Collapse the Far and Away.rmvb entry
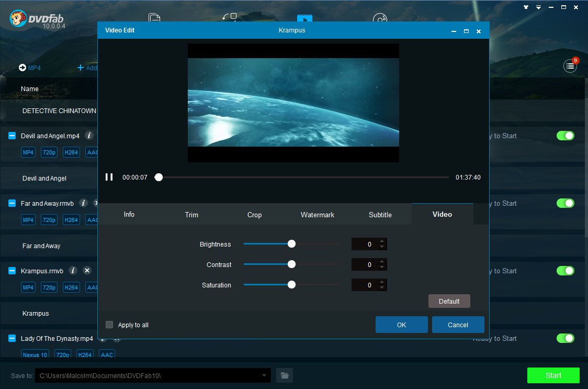Viewport: 588px width, 389px height. [x=12, y=203]
